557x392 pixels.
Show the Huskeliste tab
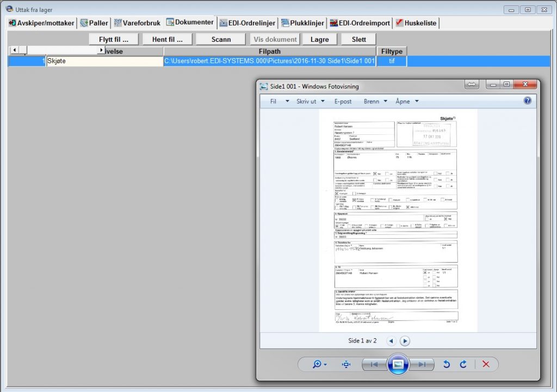(x=416, y=23)
